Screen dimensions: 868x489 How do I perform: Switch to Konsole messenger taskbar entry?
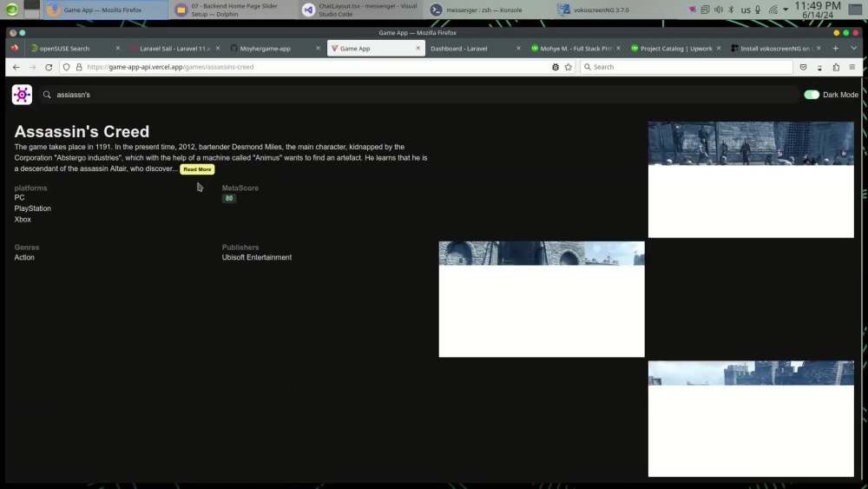pos(483,10)
